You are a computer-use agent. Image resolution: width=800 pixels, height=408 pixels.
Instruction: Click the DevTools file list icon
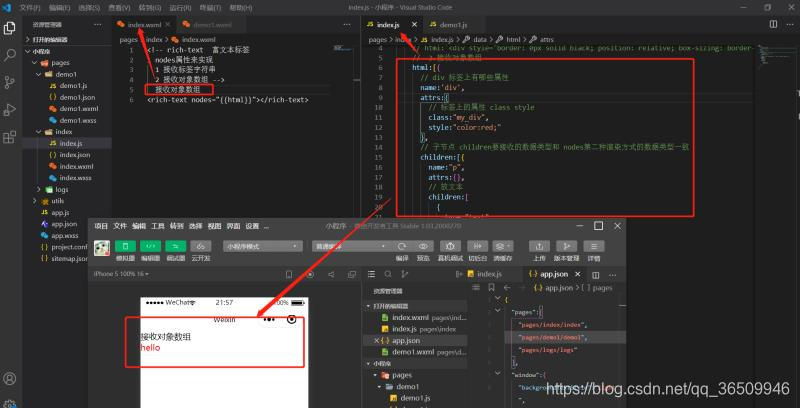pyautogui.click(x=371, y=274)
